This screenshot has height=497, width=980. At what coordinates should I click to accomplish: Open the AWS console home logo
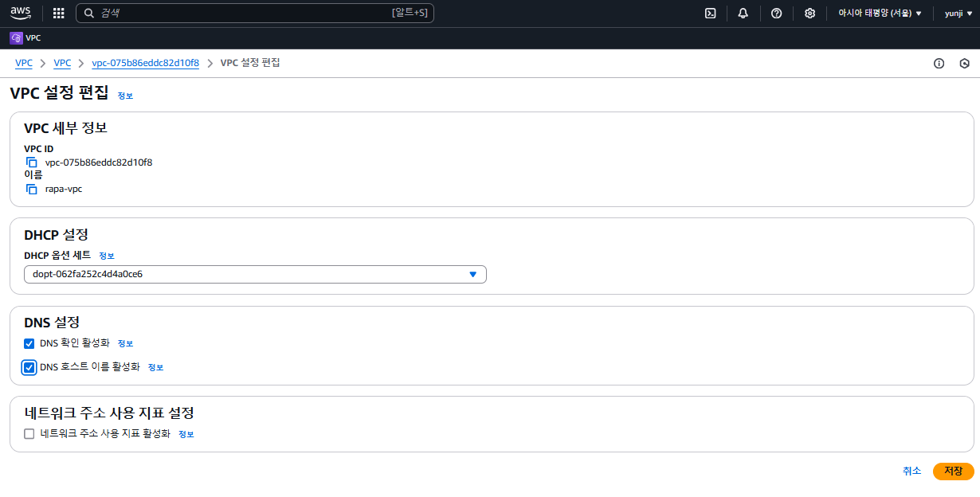click(x=21, y=13)
